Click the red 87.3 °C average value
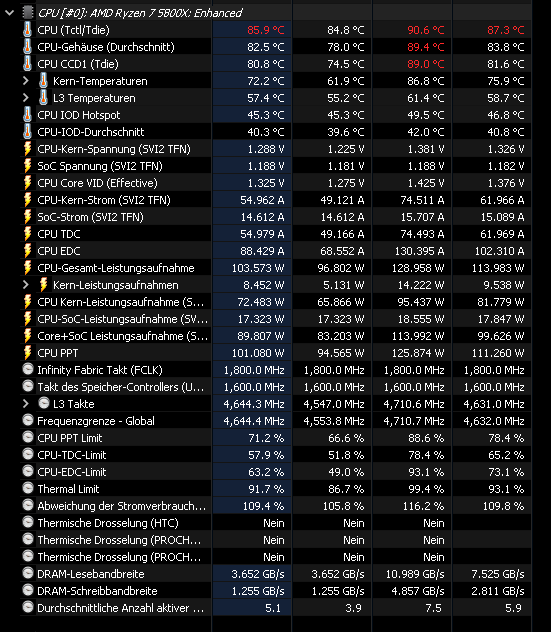 pos(506,30)
